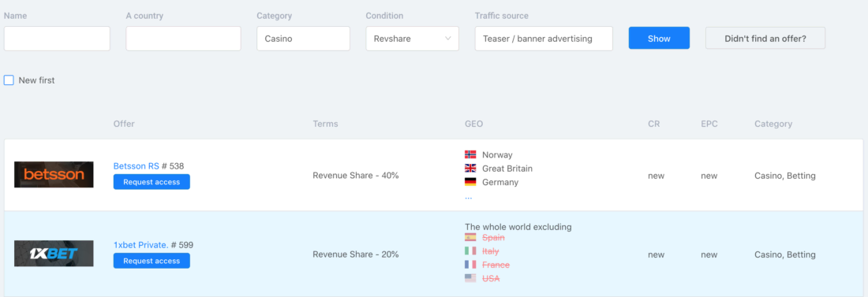Open the Category field showing Casino
The width and height of the screenshot is (868, 297).
303,39
